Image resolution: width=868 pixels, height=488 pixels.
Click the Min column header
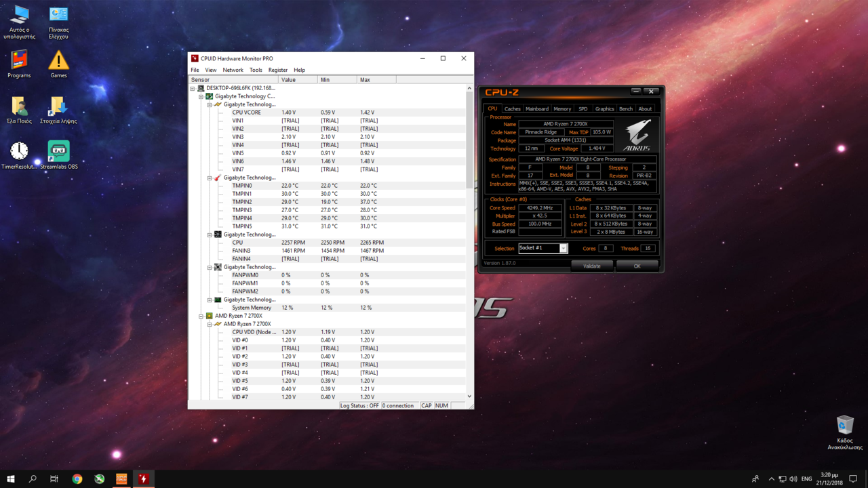(x=337, y=80)
